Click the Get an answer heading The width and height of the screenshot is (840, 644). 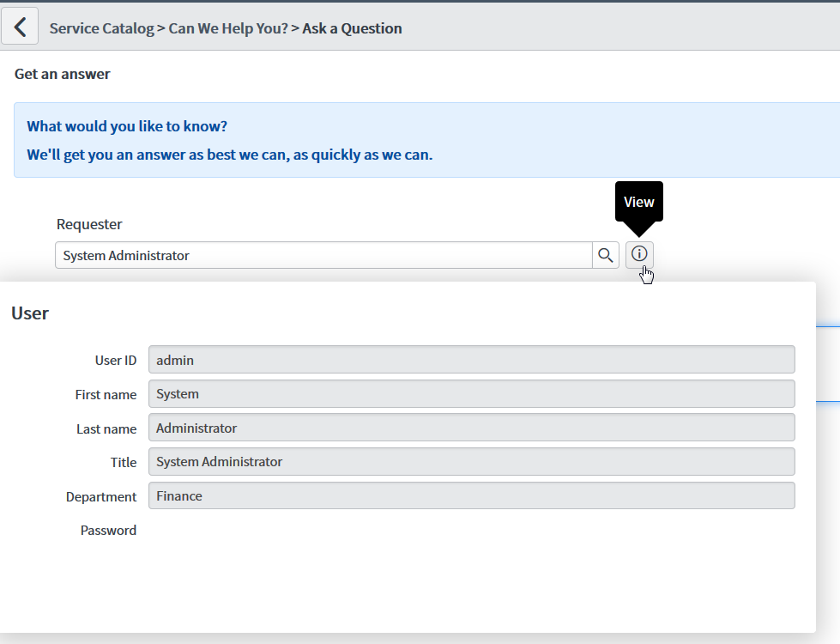(x=62, y=74)
